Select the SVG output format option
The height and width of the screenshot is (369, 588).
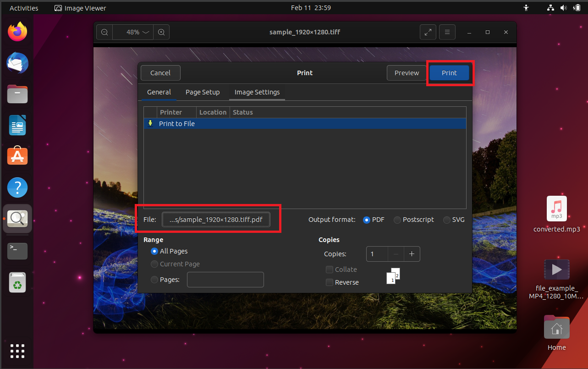446,220
